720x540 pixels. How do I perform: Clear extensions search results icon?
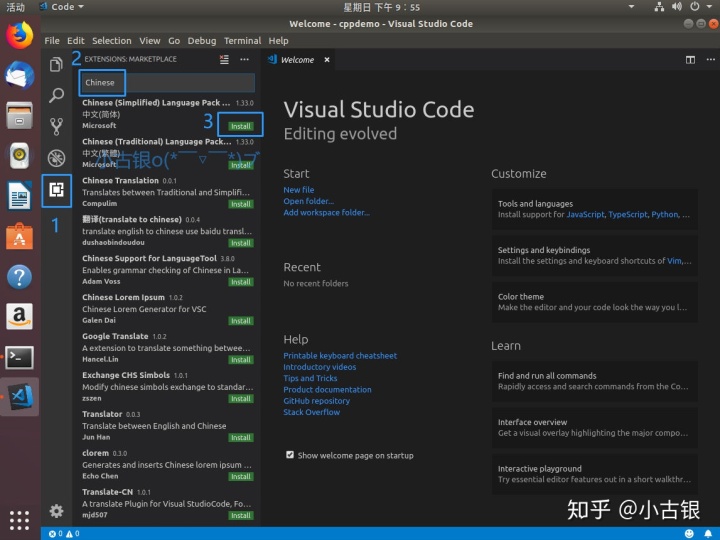point(224,59)
